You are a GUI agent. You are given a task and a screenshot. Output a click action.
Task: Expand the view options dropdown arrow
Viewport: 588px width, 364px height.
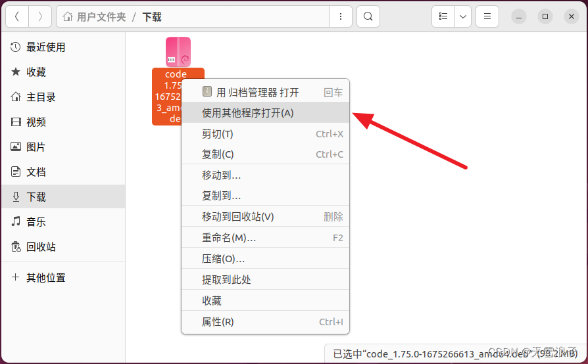(464, 16)
